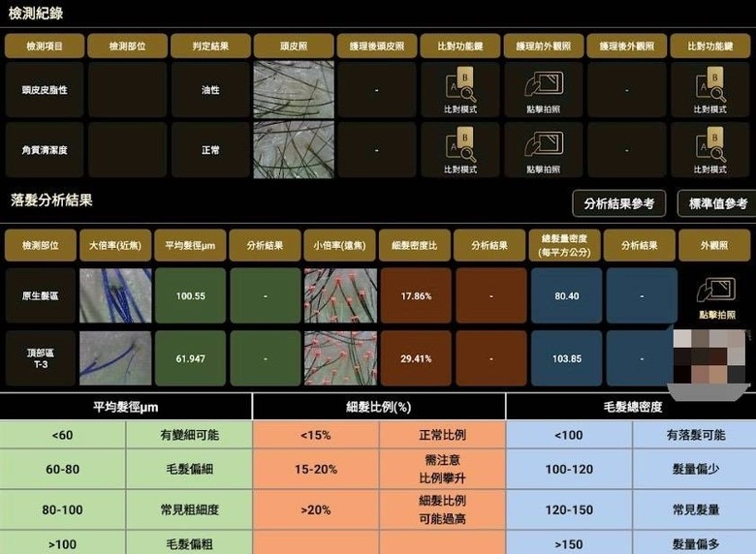The width and height of the screenshot is (756, 554).
Task: Select the 有變細可能 reference cell
Action: [189, 435]
